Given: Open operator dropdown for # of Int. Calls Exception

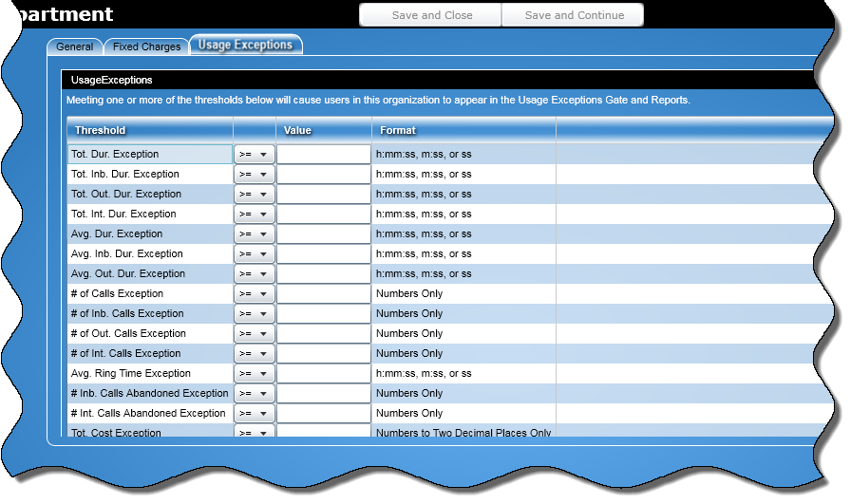Looking at the screenshot, I should click(254, 354).
